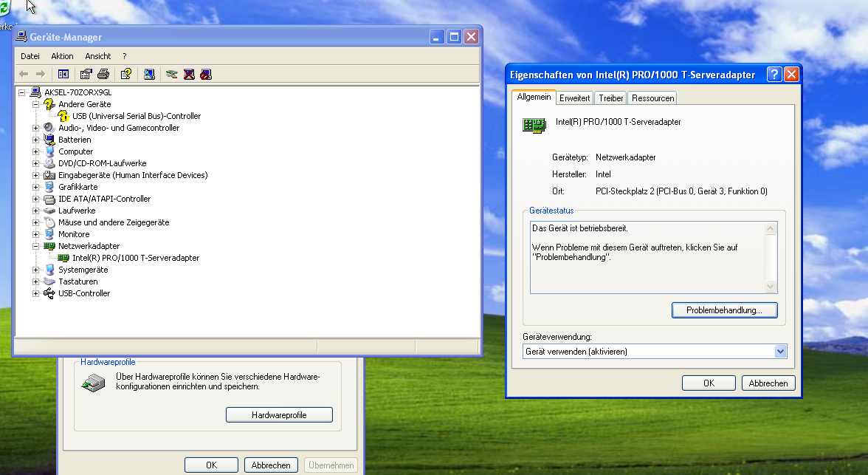Click the Tastaturen category icon

coord(49,281)
